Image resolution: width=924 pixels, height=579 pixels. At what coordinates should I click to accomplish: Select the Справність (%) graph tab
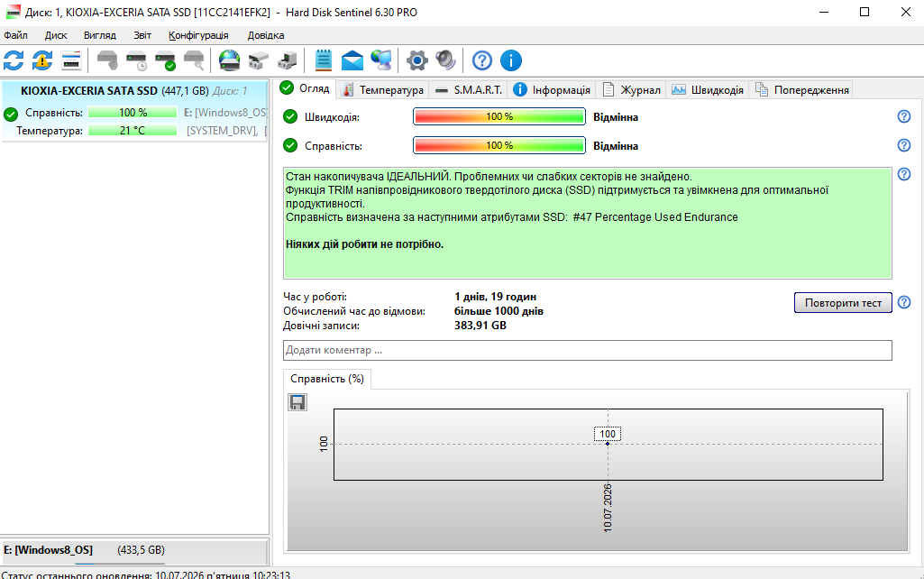[327, 379]
